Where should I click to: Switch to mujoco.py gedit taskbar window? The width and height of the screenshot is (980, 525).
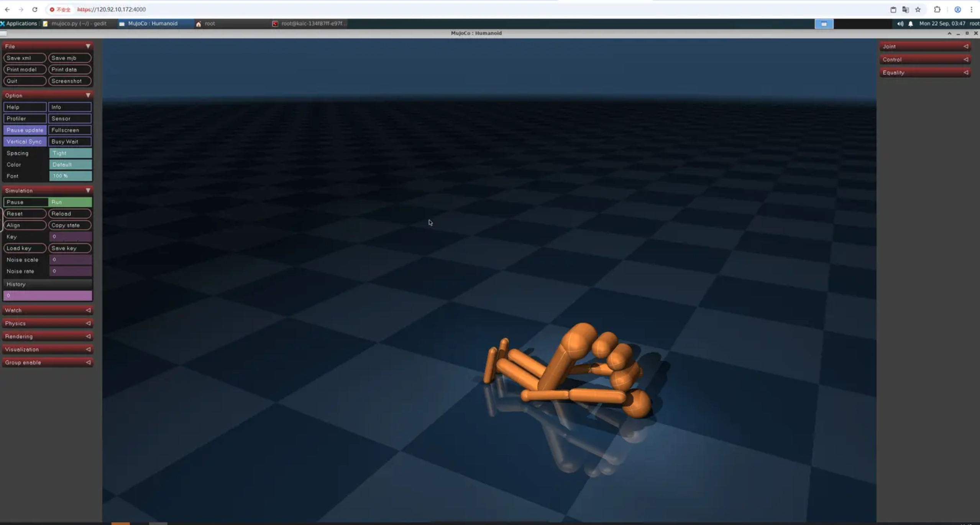pyautogui.click(x=75, y=23)
